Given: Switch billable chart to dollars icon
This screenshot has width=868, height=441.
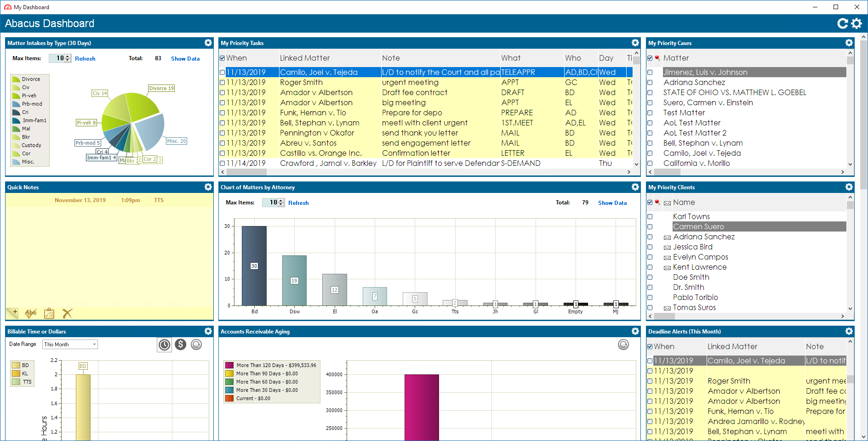Looking at the screenshot, I should point(181,345).
